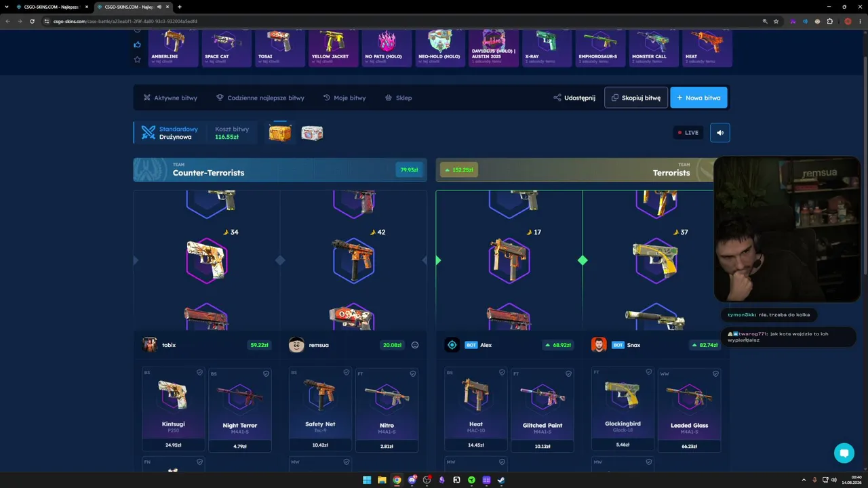This screenshot has height=488, width=868.
Task: Show hidden system tray icons
Action: click(804, 480)
